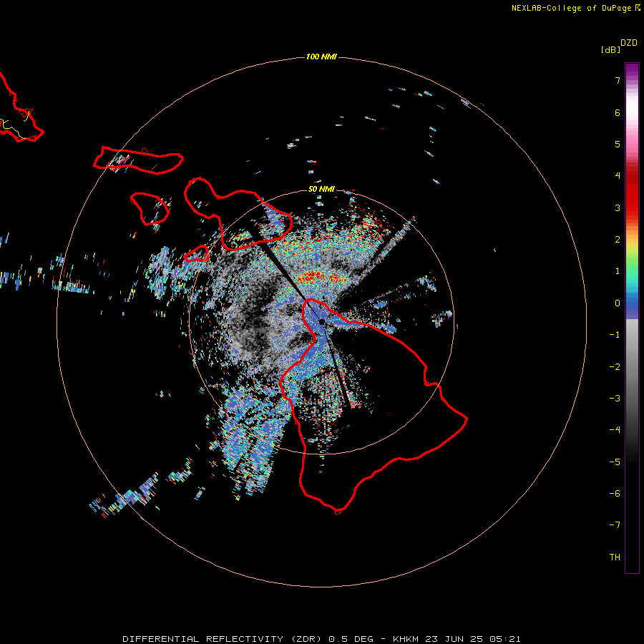
Task: Click the [dB] units label
Action: 610,49
